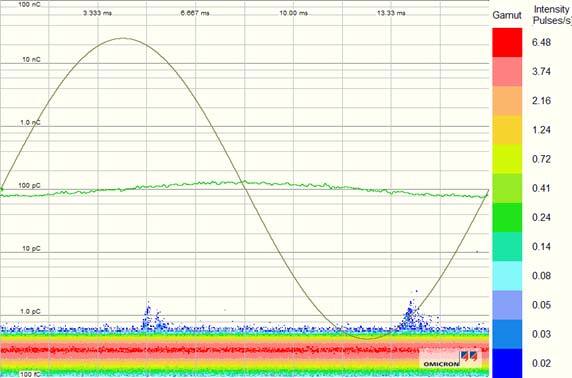Click the 0.05 intensity value
This screenshot has height=378, width=572.
tap(541, 305)
